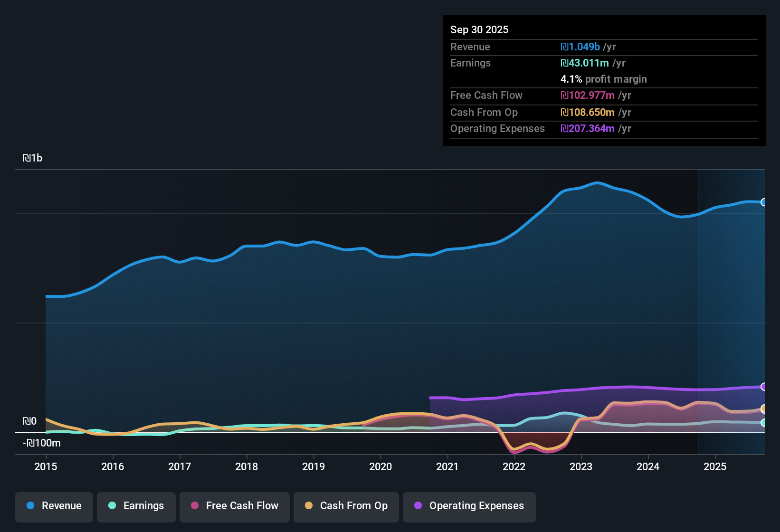This screenshot has height=532, width=780.
Task: Toggle the Revenue series visibility
Action: click(54, 506)
